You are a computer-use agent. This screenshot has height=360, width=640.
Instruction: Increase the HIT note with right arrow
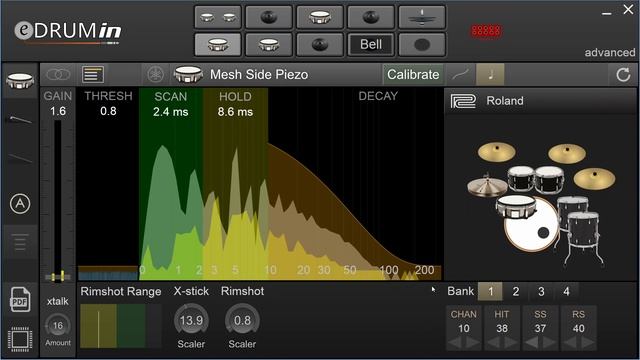point(511,343)
